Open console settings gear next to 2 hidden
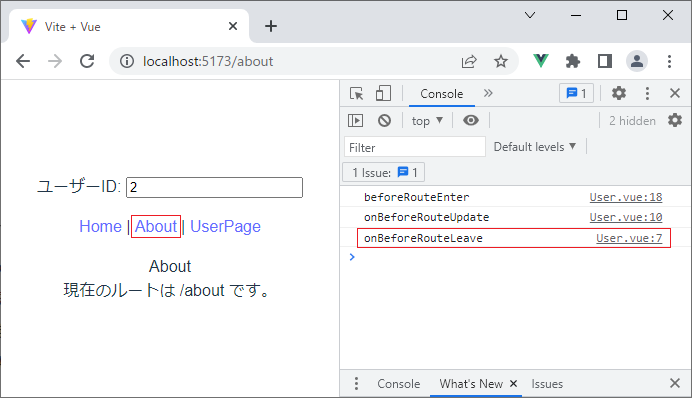 tap(675, 120)
